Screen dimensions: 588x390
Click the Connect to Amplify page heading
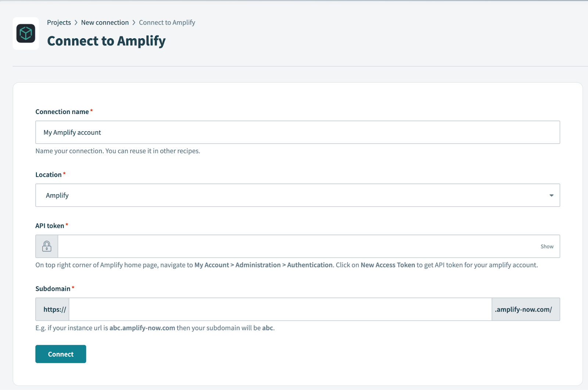pyautogui.click(x=106, y=41)
